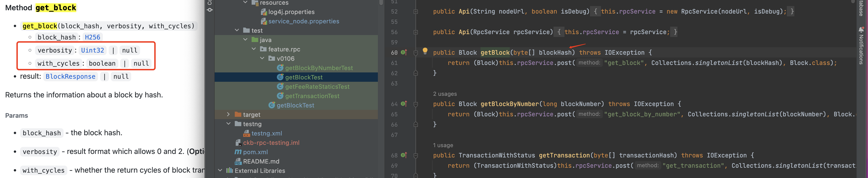This screenshot has width=868, height=178.
Task: Click the 'with_cycles' code tag under Params
Action: (43, 171)
